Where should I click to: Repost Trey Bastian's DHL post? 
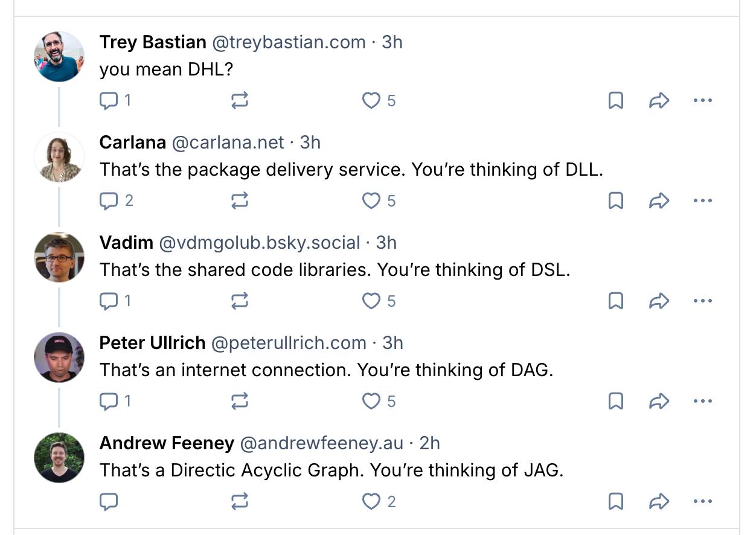tap(240, 100)
